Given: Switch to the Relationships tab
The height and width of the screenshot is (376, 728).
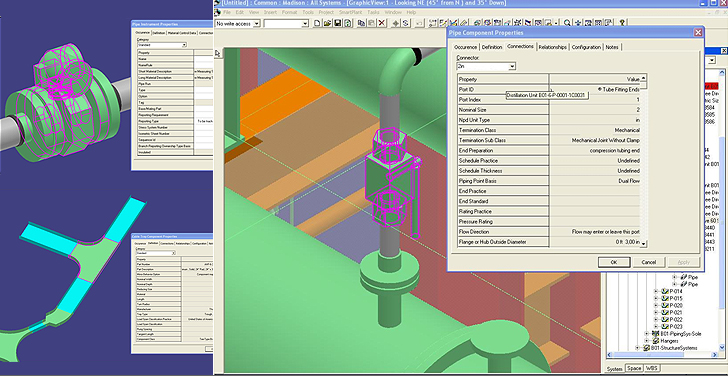Looking at the screenshot, I should point(552,47).
